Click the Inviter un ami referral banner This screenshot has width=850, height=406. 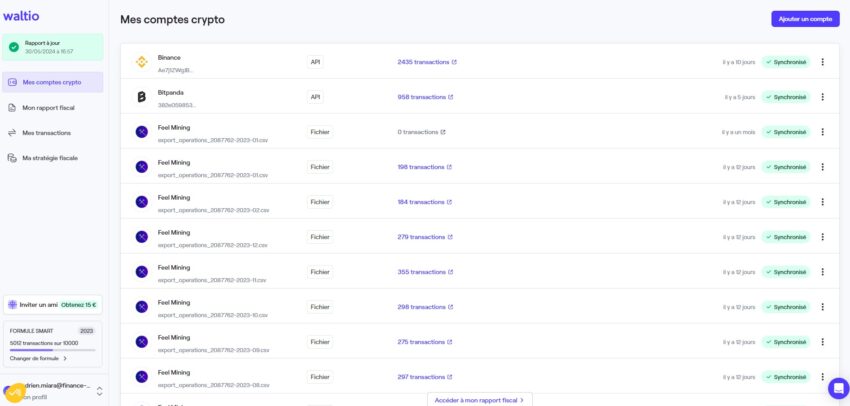(52, 305)
